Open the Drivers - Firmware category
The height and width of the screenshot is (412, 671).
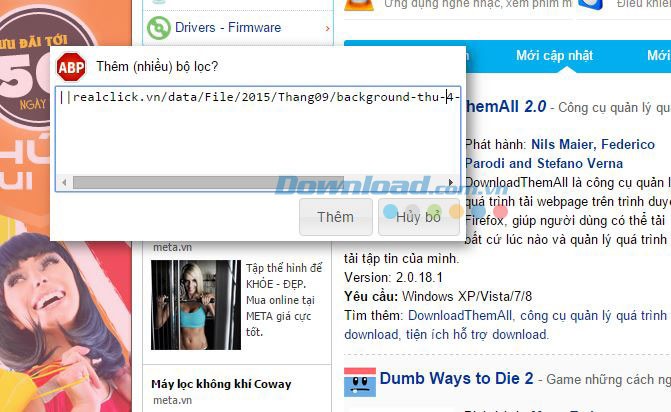[x=228, y=28]
